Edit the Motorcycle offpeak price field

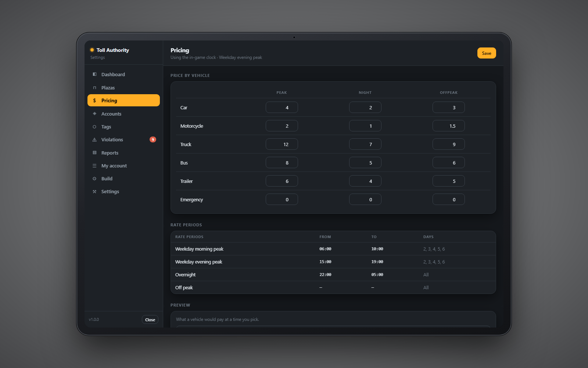(x=449, y=126)
